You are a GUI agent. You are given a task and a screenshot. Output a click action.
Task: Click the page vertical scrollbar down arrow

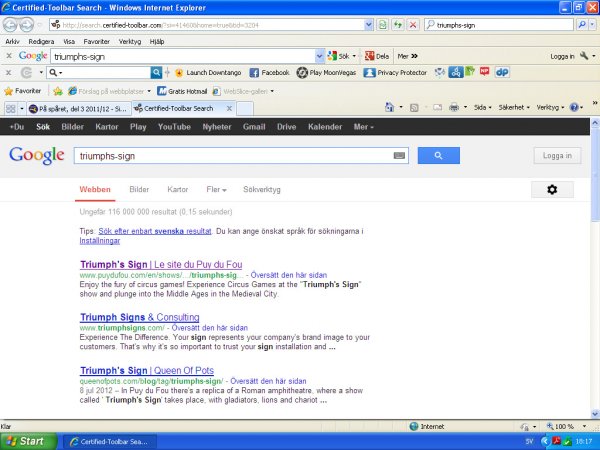[595, 414]
